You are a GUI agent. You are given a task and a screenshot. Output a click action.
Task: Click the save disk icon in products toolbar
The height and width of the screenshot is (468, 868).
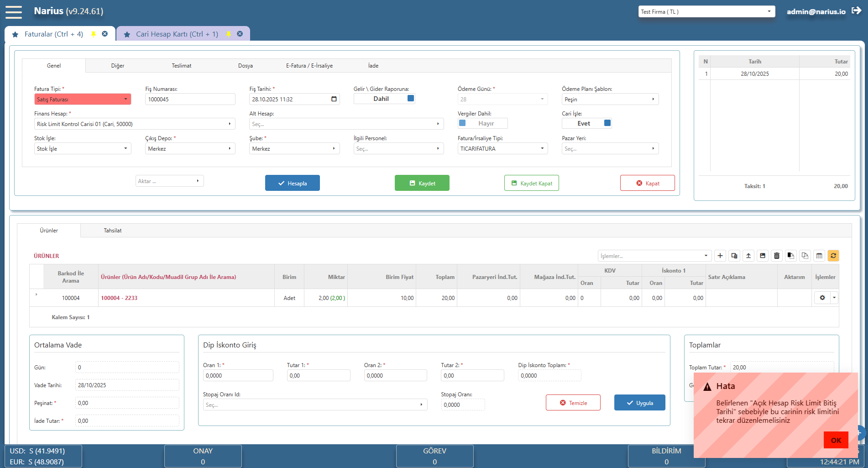(763, 256)
